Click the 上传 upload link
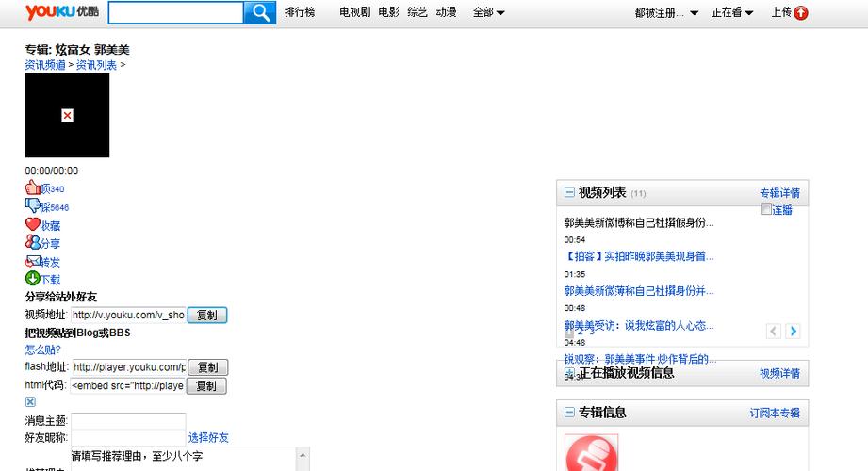 [x=781, y=12]
